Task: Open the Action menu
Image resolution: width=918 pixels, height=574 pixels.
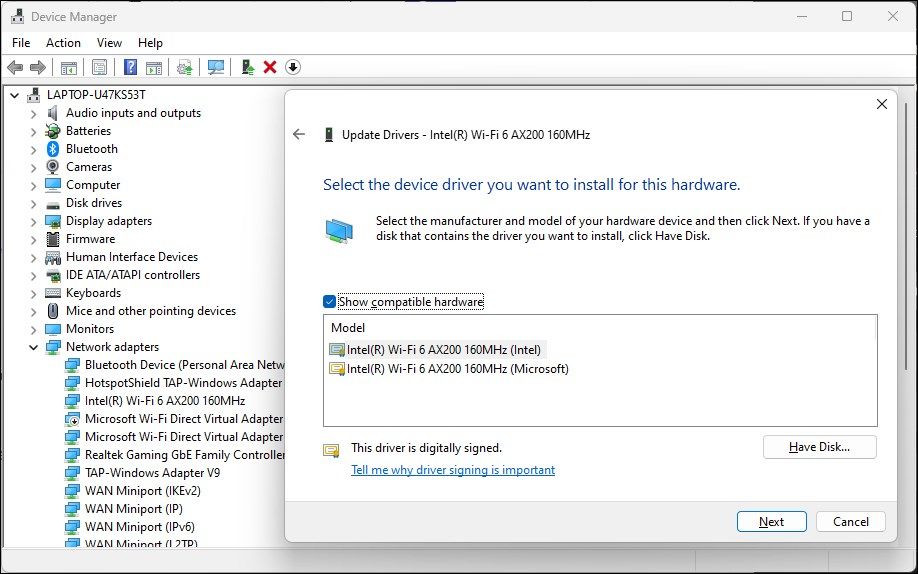Action: tap(63, 43)
